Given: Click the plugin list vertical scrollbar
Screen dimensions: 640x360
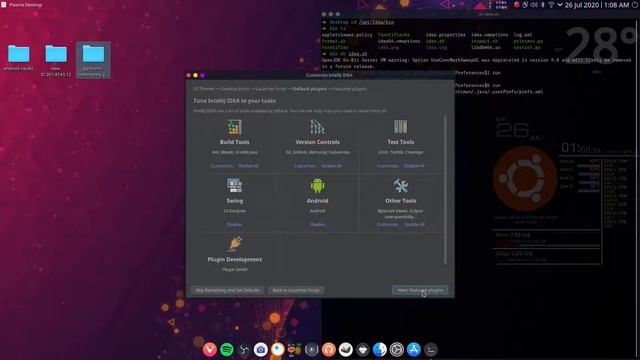Looking at the screenshot, I should click(445, 190).
